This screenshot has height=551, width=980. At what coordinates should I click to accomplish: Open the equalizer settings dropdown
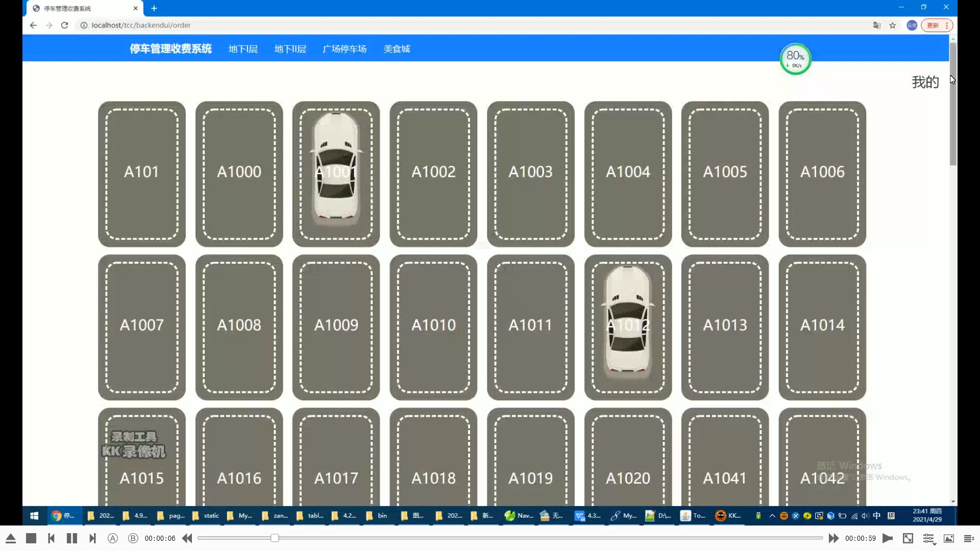point(929,539)
